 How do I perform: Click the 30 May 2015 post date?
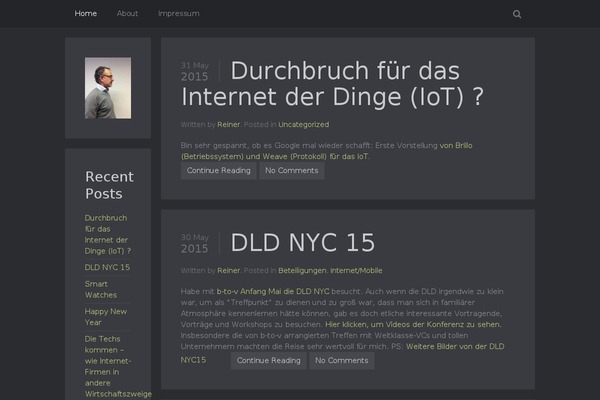point(194,243)
